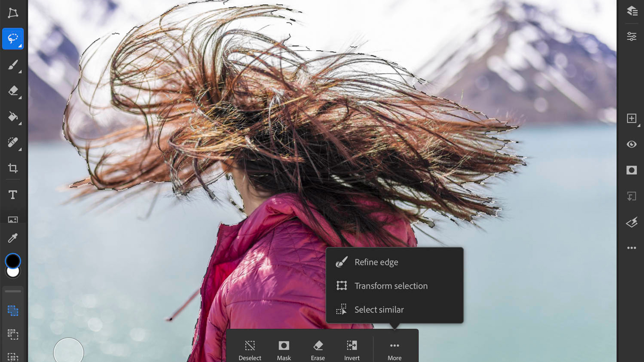Toggle the Mask option

coord(283,349)
